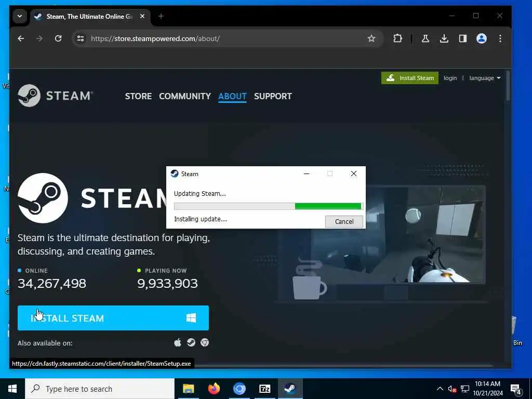
Task: Choose the Chrome OS download icon
Action: tap(204, 343)
